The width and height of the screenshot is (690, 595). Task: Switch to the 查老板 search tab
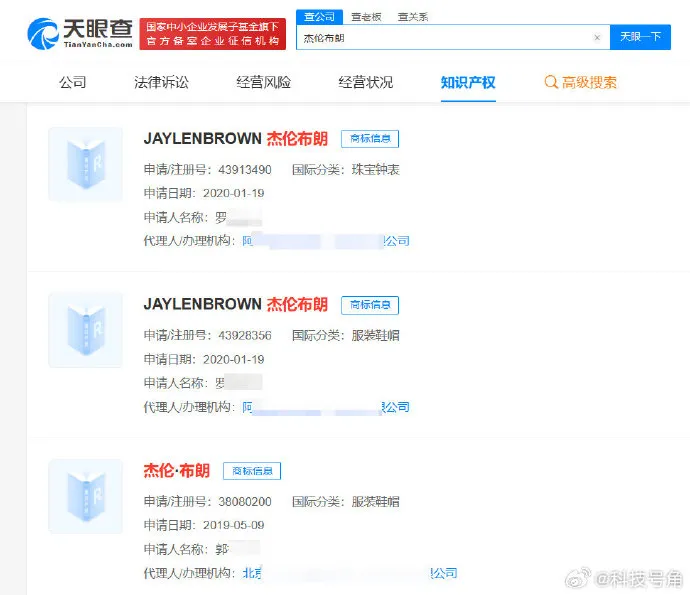coord(366,17)
